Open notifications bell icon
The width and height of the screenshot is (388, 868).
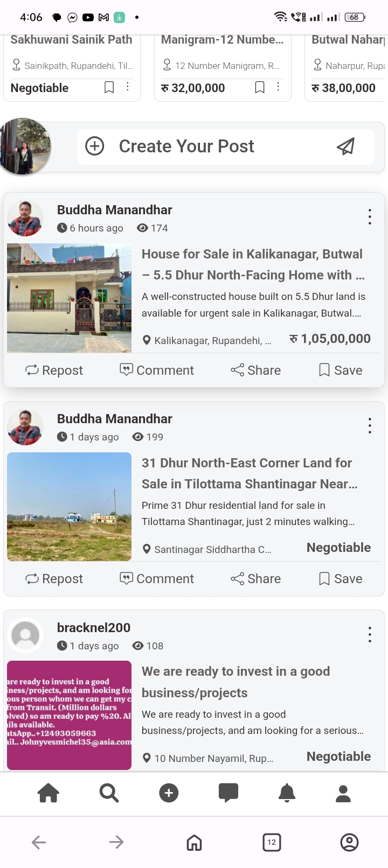(x=287, y=793)
